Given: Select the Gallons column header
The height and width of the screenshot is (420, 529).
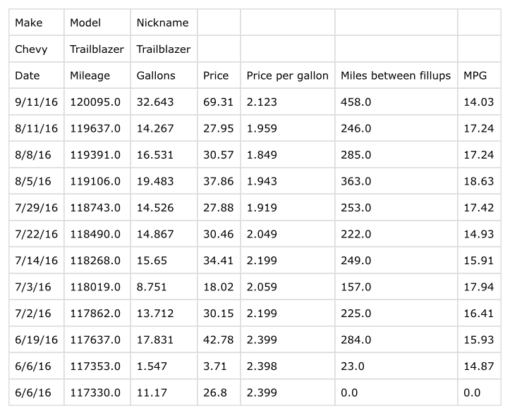Looking at the screenshot, I should point(164,75).
